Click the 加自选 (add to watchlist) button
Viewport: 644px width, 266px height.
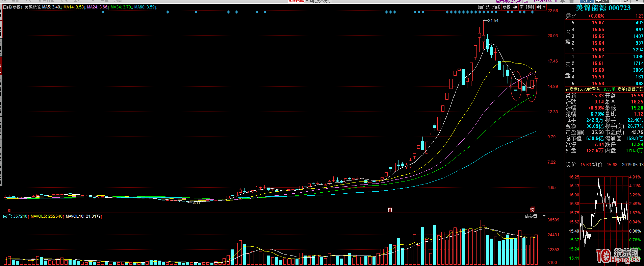(x=484, y=7)
